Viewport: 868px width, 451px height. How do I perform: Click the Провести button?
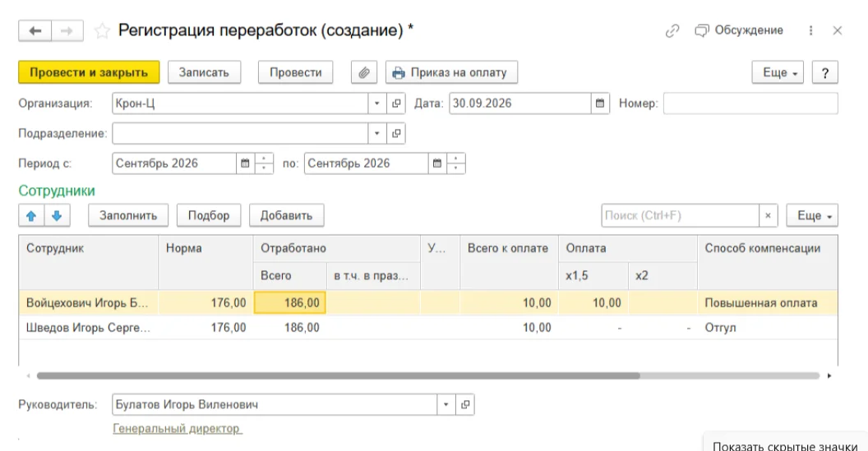click(x=296, y=72)
